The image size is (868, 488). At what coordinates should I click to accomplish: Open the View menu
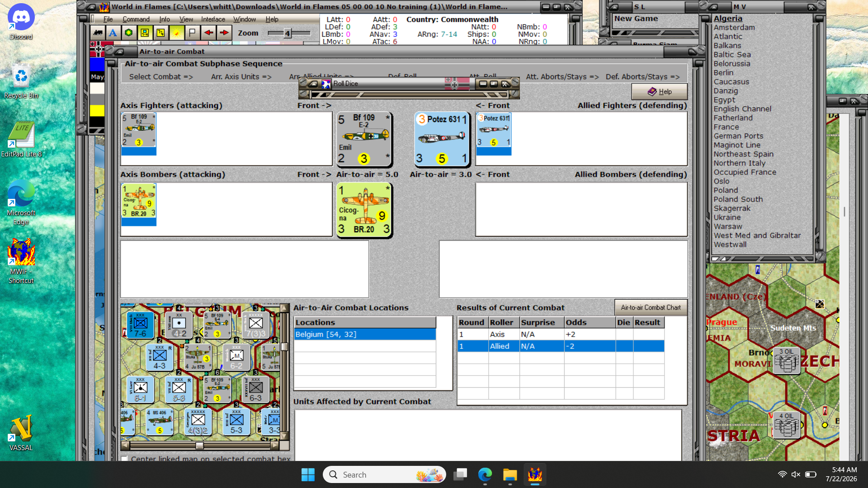186,19
